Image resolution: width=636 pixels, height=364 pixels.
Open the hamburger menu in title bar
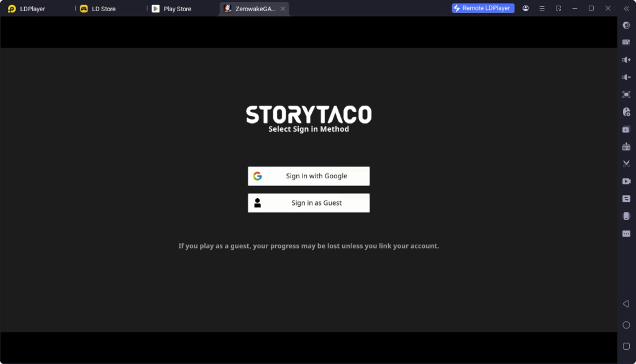pyautogui.click(x=542, y=9)
